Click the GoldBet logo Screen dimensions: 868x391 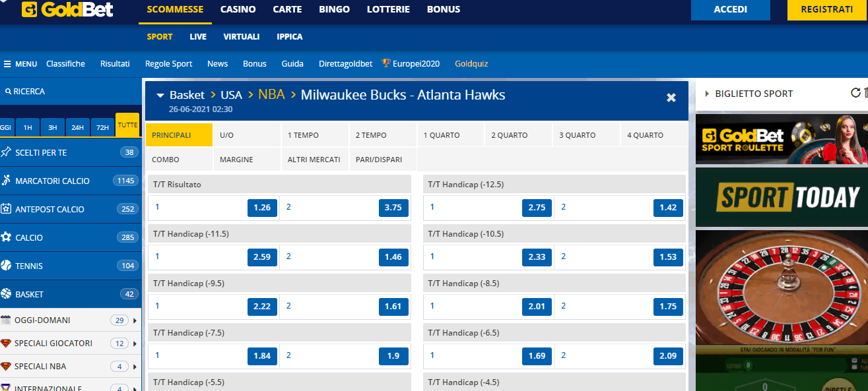(x=67, y=9)
